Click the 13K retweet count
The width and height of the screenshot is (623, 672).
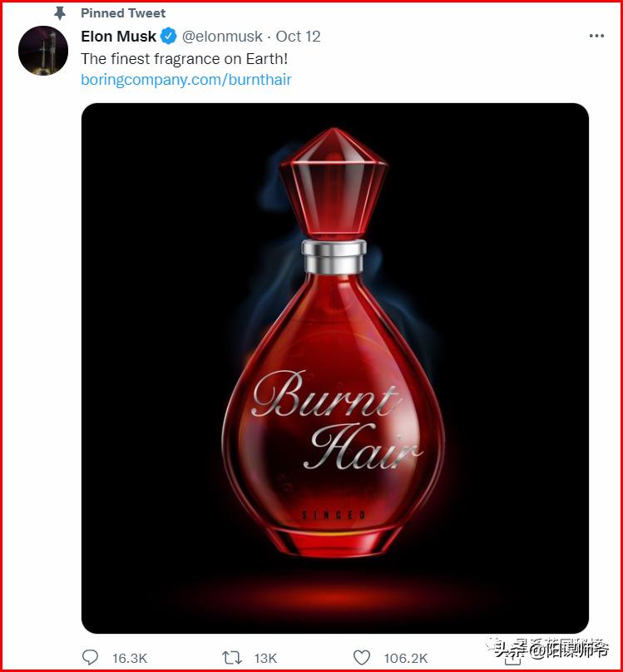[265, 658]
